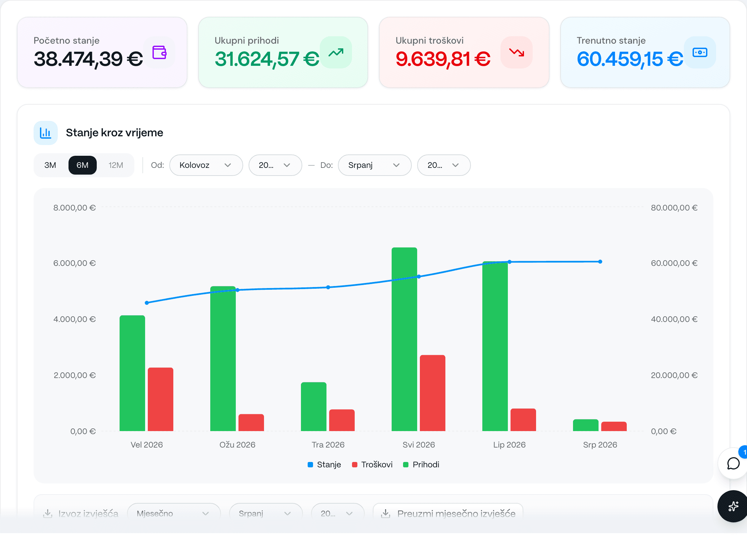Open the export month dropdown showing Srpanj
Viewport: 747px width, 560px height.
point(265,513)
